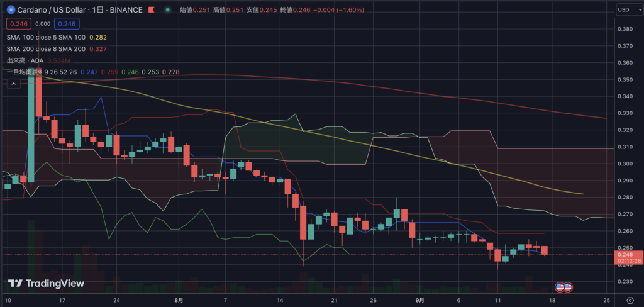Click the 9月 label on time axis
Image resolution: width=644 pixels, height=307 pixels.
(x=419, y=299)
